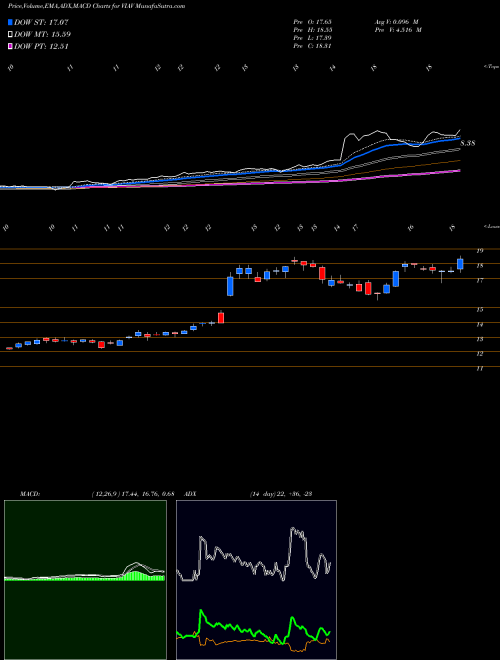Click the 'Avg V: 0.996 M' volume text

click(397, 22)
